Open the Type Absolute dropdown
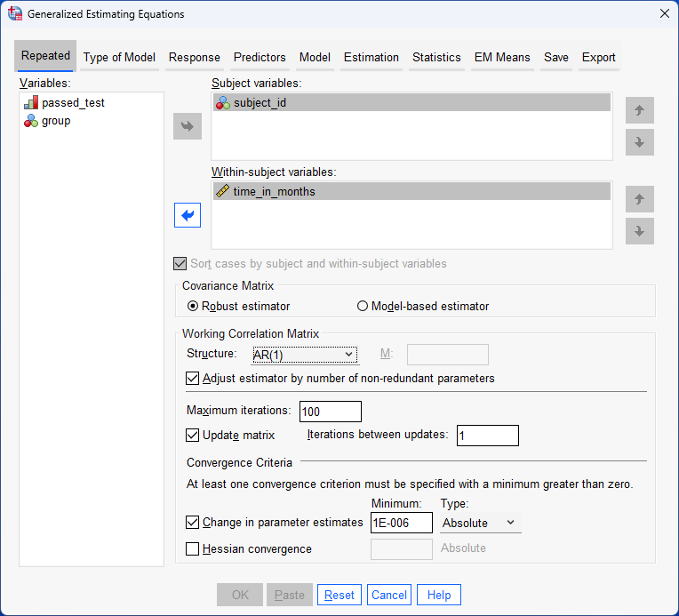 click(479, 523)
